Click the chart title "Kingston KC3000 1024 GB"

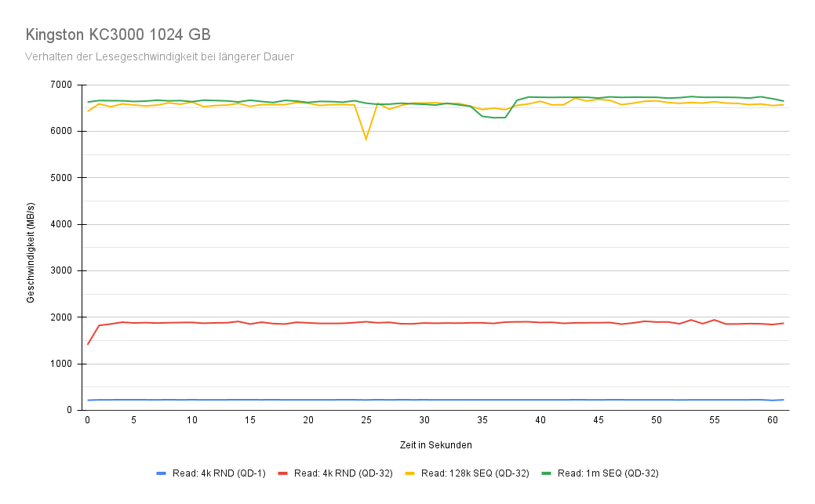click(x=118, y=35)
